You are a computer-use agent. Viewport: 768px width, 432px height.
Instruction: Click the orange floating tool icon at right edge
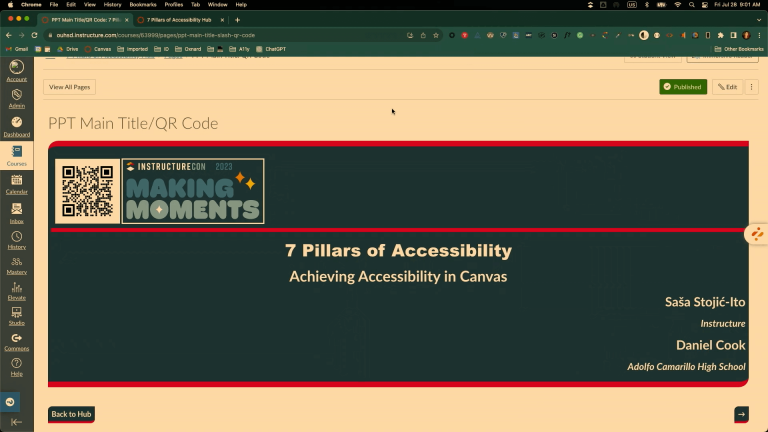coord(757,234)
